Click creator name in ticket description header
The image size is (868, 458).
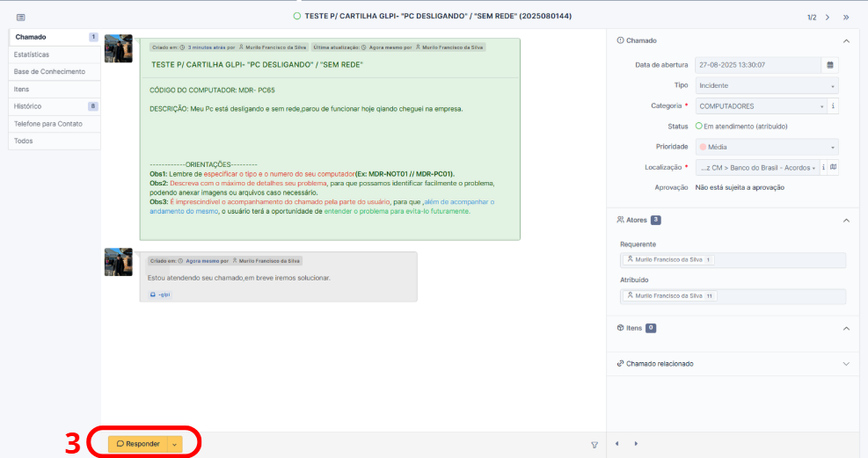(x=276, y=47)
